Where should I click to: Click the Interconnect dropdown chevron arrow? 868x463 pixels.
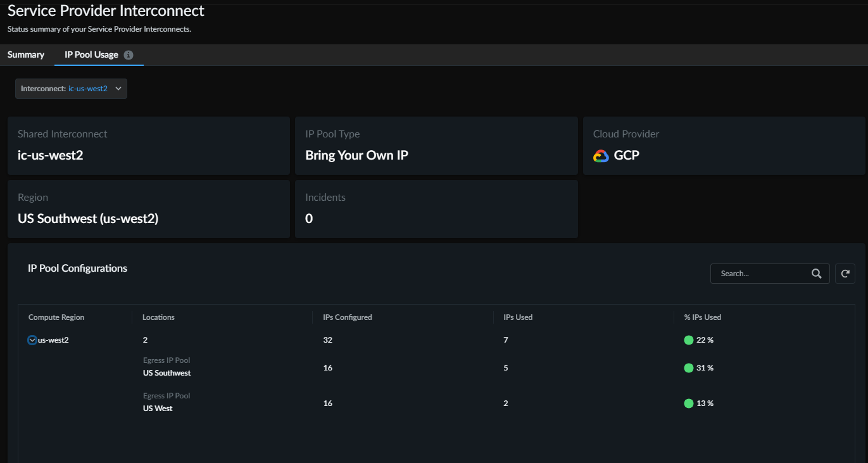click(x=118, y=89)
